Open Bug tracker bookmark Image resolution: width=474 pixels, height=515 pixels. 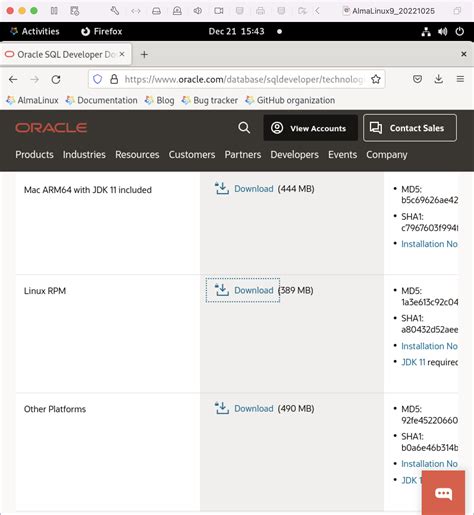(x=210, y=100)
